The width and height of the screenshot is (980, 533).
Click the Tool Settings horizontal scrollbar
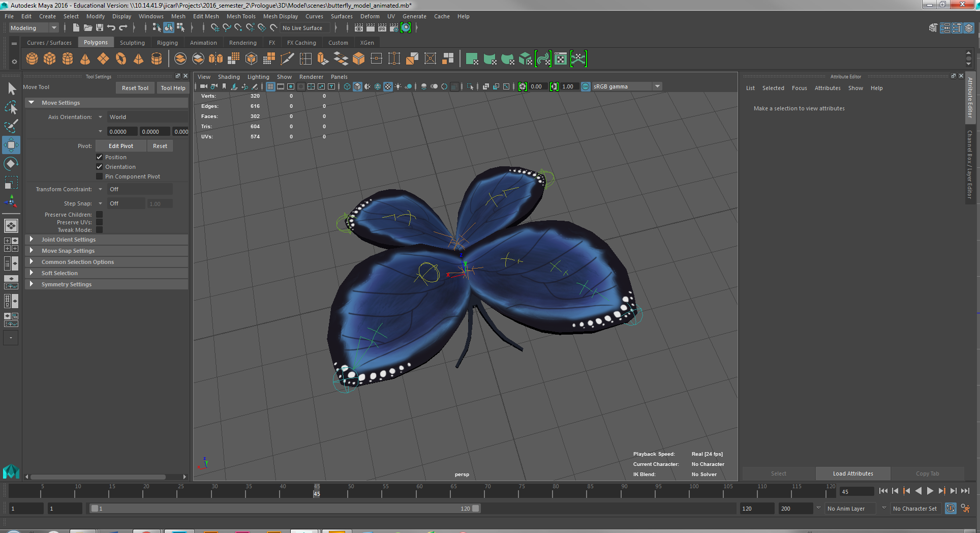click(99, 477)
